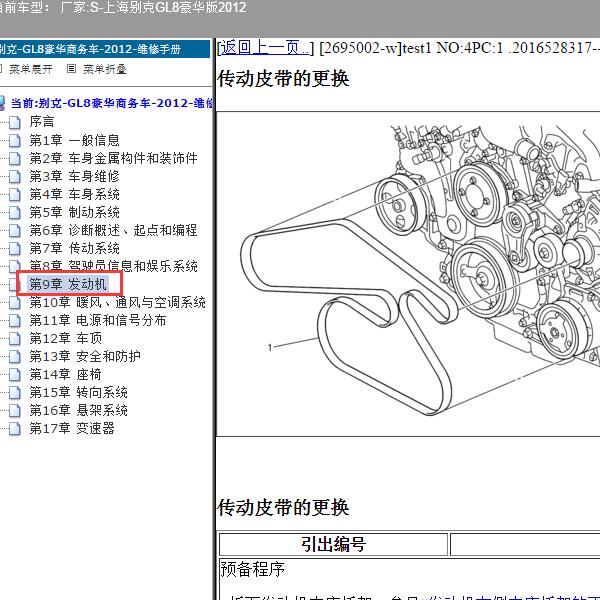Click the 菜单折叠 collapse icon
The height and width of the screenshot is (600, 600).
[x=71, y=69]
